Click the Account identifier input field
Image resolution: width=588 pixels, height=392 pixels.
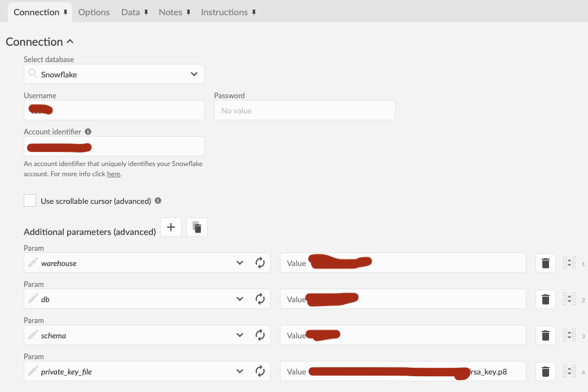tap(114, 146)
